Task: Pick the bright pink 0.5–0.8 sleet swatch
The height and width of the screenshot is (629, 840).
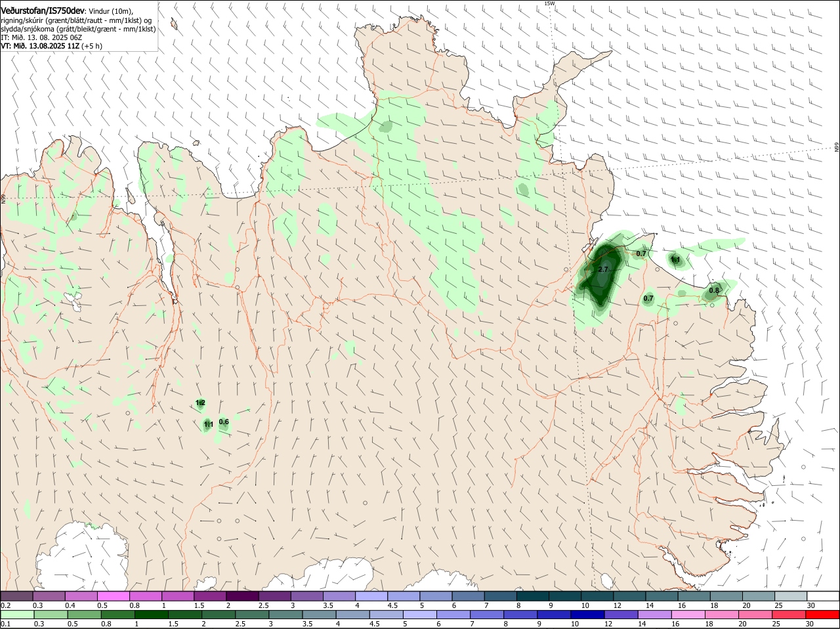Action: tap(114, 596)
